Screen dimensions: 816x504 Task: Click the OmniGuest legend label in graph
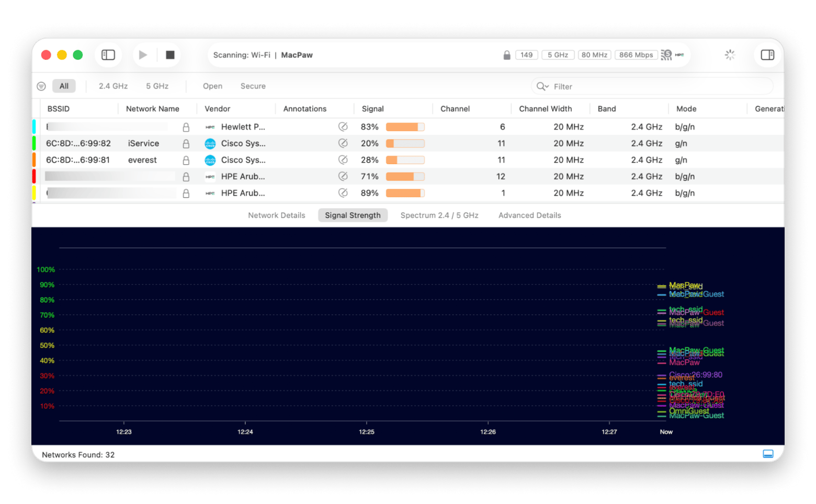689,411
